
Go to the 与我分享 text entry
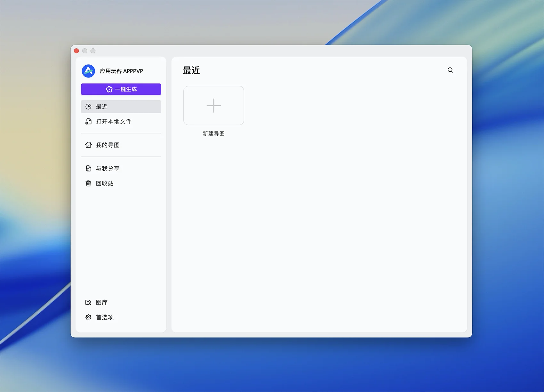point(108,169)
